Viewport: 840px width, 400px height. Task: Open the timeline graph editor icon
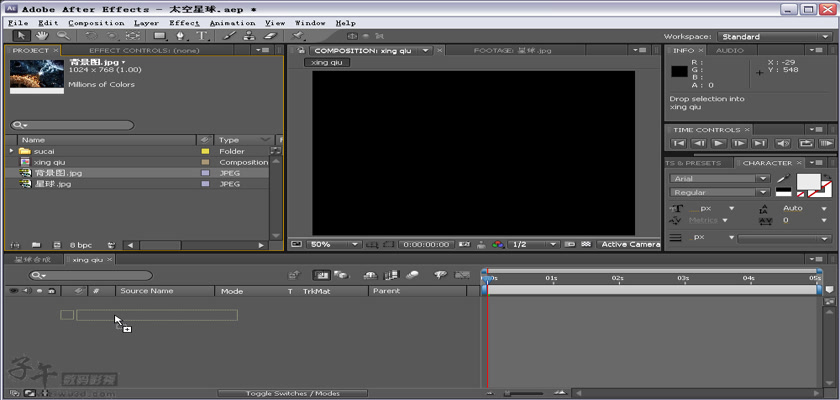click(462, 275)
